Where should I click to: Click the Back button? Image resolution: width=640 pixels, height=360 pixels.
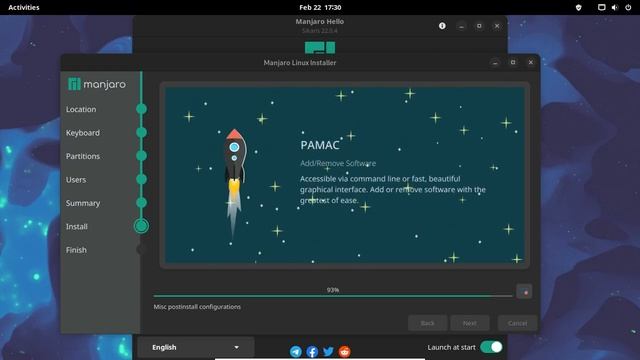[x=427, y=323]
